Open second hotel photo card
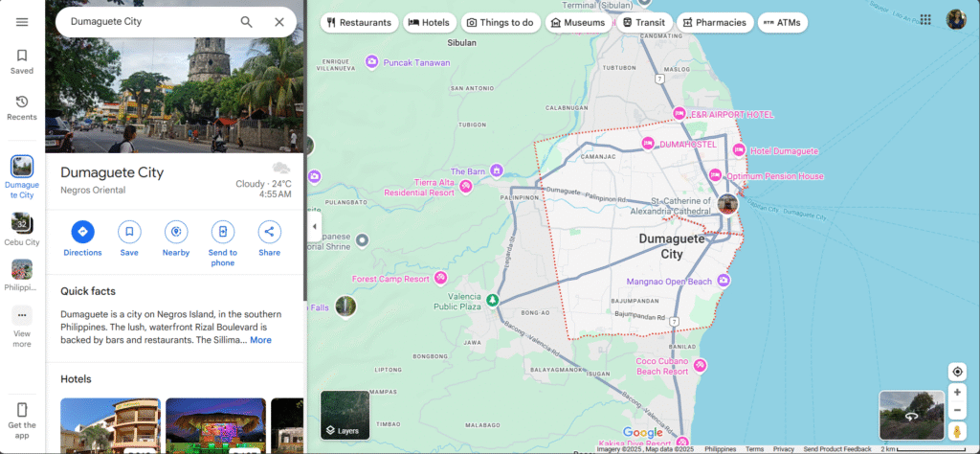 tap(215, 425)
